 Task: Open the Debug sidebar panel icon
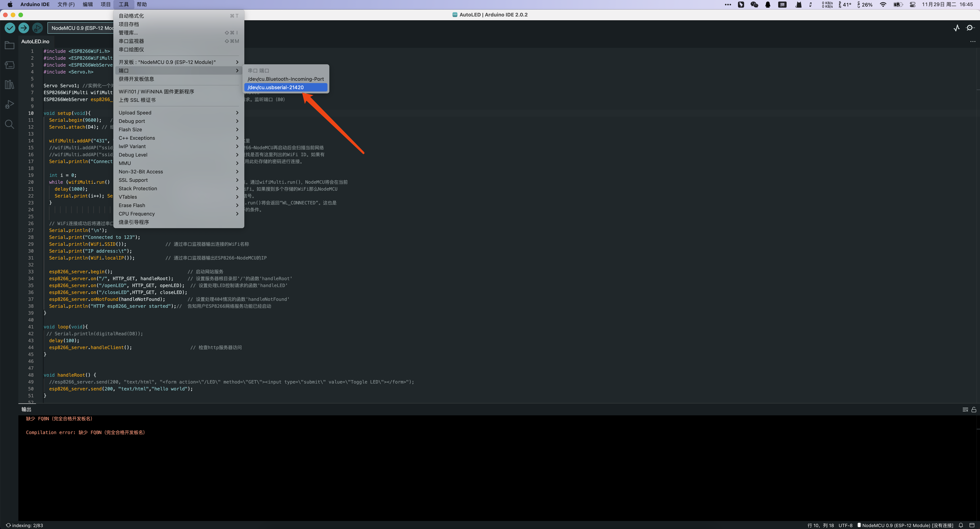[10, 104]
